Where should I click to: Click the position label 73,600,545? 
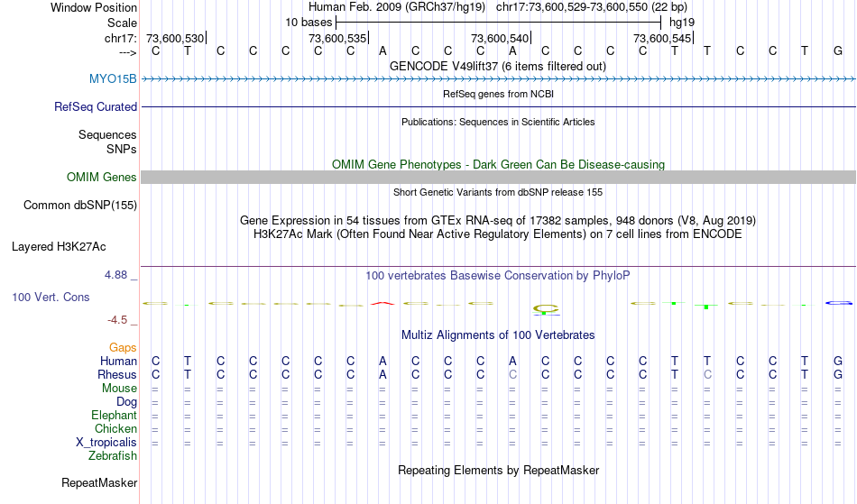tap(662, 38)
